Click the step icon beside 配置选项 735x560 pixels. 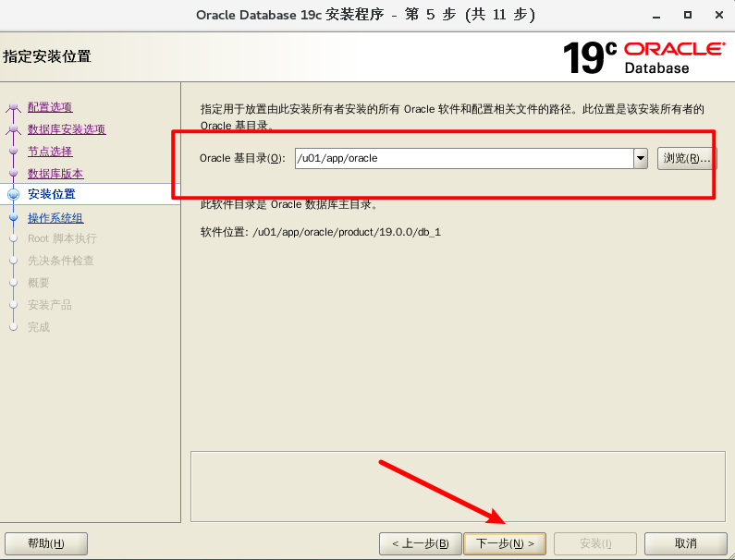coord(13,108)
